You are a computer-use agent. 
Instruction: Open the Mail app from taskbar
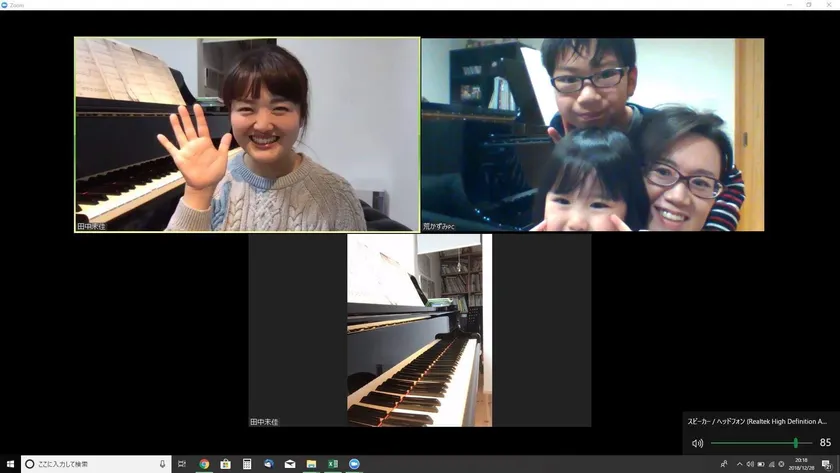coord(290,464)
